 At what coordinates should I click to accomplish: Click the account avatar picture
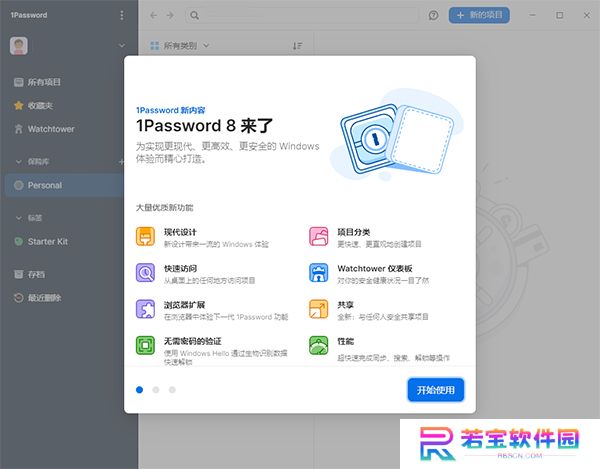[19, 46]
